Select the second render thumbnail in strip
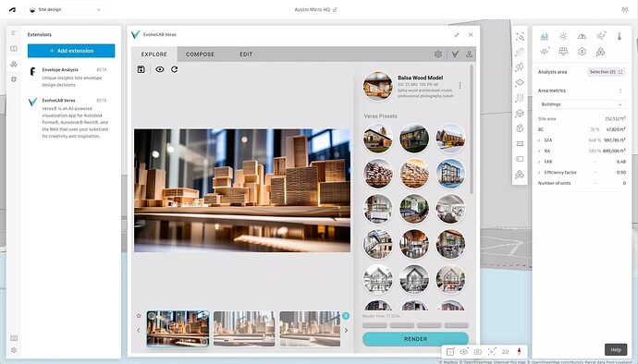 [x=244, y=329]
